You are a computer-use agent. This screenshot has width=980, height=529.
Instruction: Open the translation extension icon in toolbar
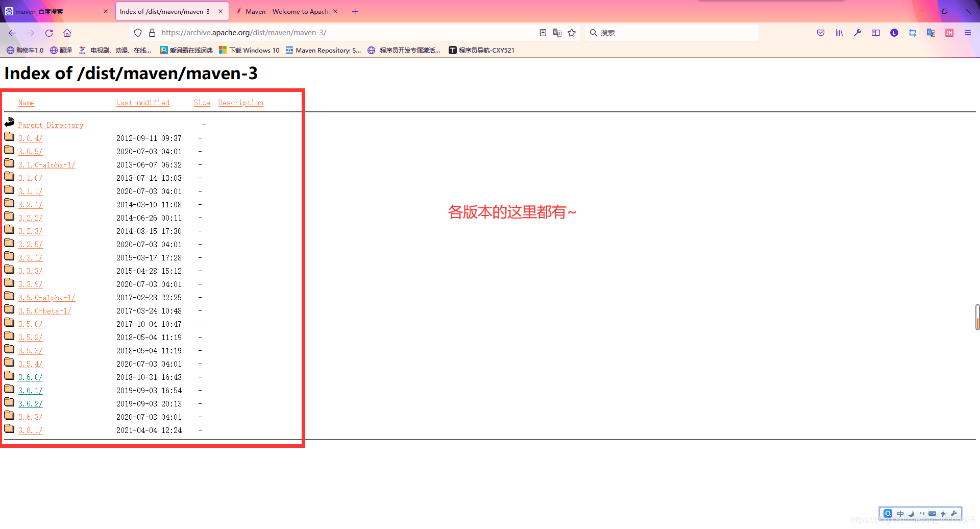click(x=931, y=33)
